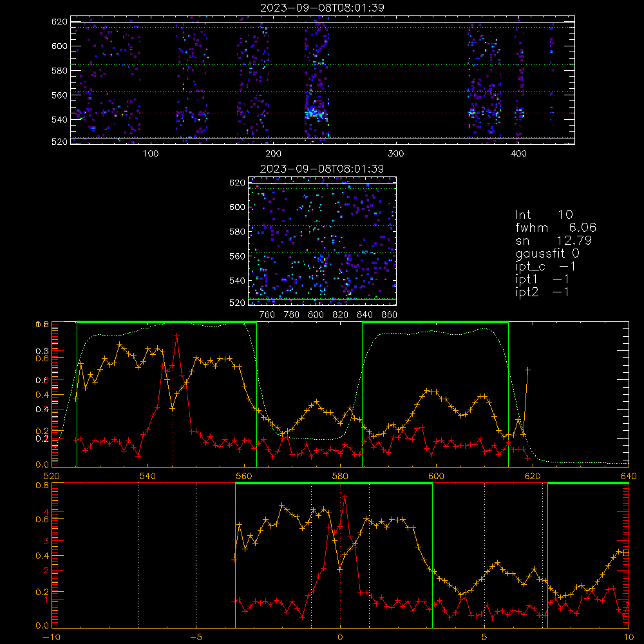644x644 pixels.
Task: Click the bright emission blob in top spectrogram
Action: click(316, 113)
